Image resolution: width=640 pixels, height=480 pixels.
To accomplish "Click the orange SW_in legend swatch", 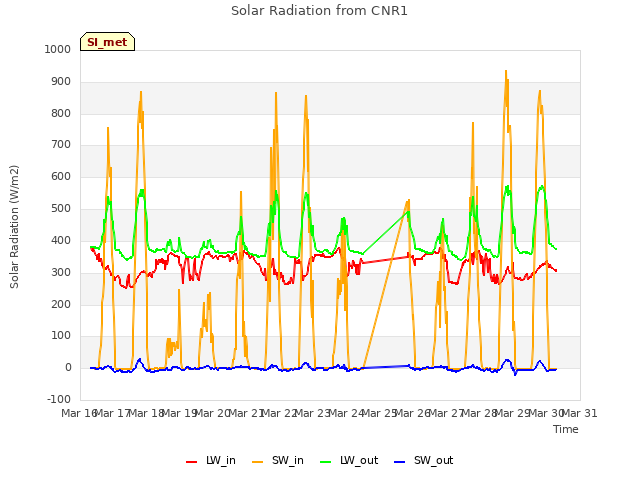I will [x=258, y=462].
